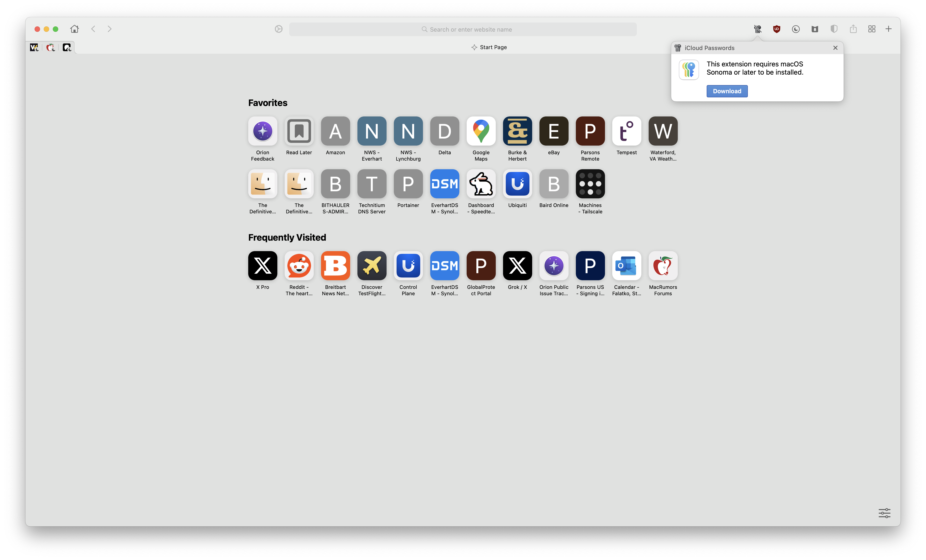Select the Start Page tab
926x560 pixels.
coord(489,47)
